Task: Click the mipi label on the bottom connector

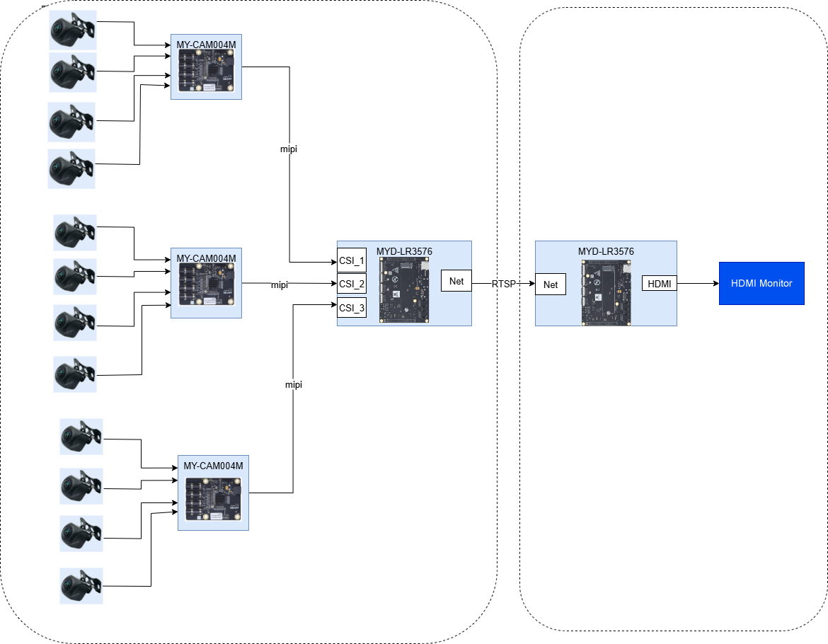Action: click(x=294, y=384)
